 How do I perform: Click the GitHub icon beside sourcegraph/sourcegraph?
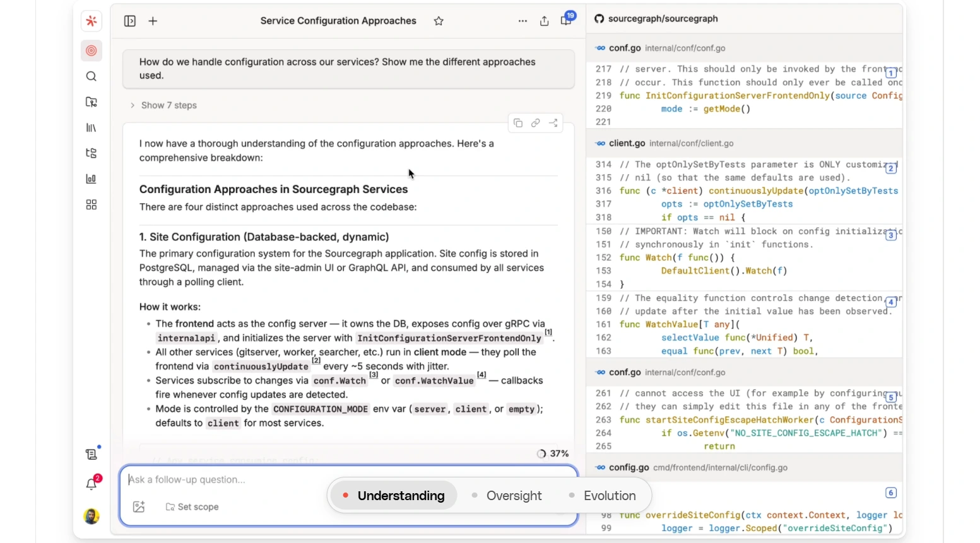click(599, 19)
